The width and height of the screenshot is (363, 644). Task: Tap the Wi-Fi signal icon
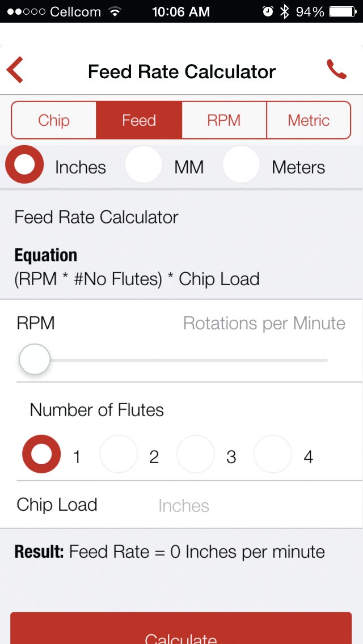tap(116, 11)
